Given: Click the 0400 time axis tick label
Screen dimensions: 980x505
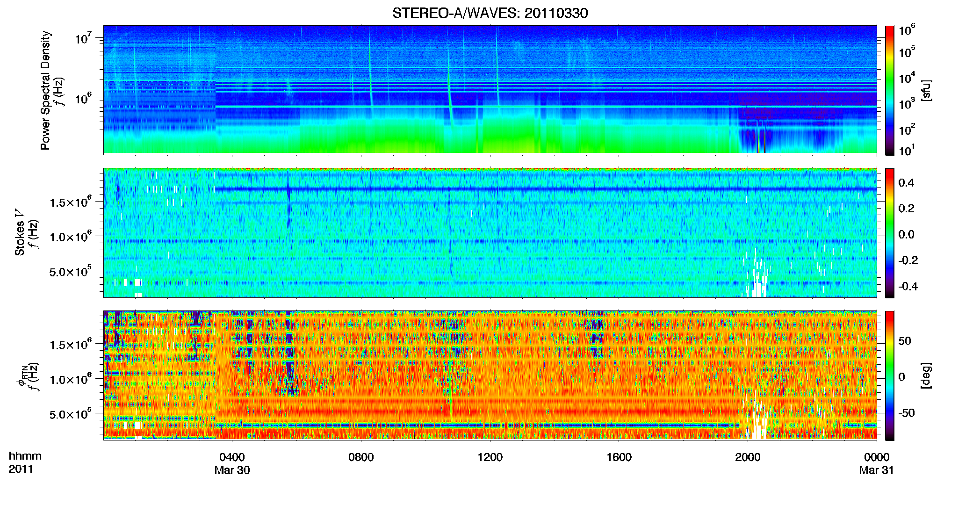Looking at the screenshot, I should 232,457.
